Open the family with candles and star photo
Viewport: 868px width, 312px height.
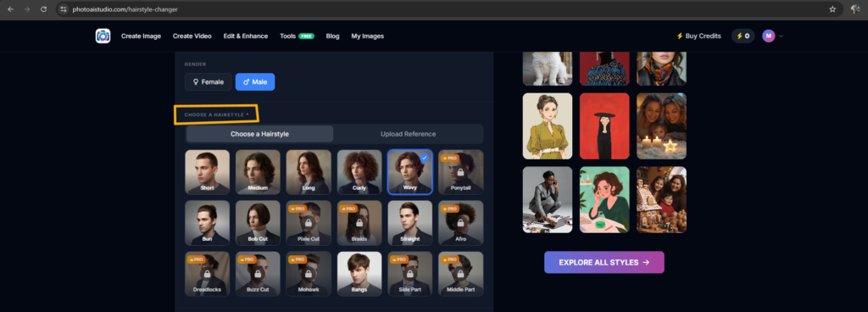(x=661, y=126)
